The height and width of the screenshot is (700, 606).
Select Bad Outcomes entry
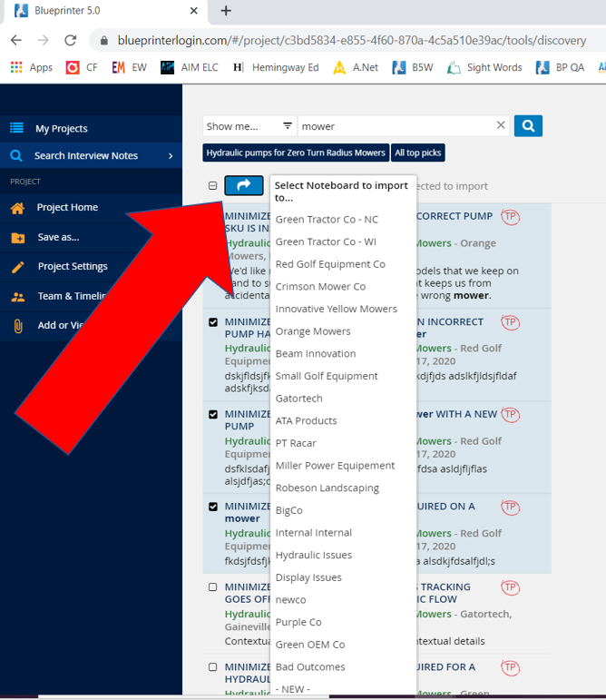(x=310, y=667)
